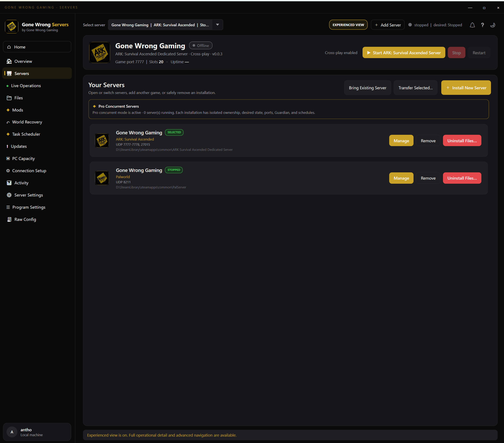The image size is (504, 443).
Task: Open Program Settings page
Action: point(37,207)
